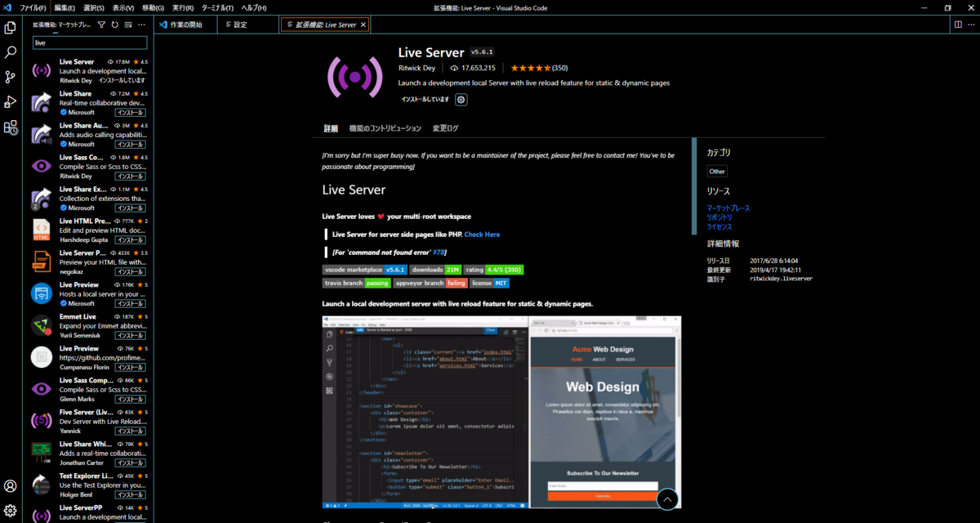This screenshot has height=523, width=980.
Task: Open the Manage gear in activity bar
Action: point(11,511)
